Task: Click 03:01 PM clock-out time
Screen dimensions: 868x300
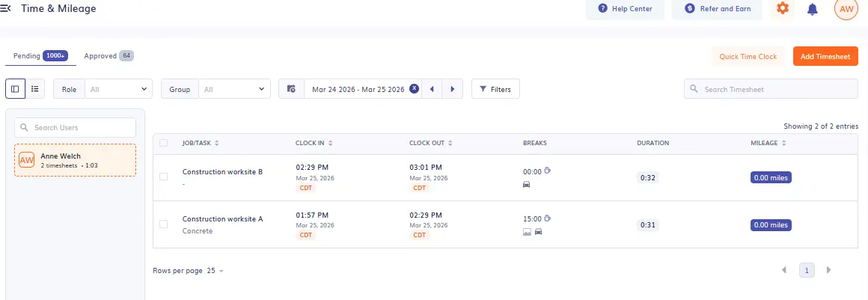Action: [426, 167]
